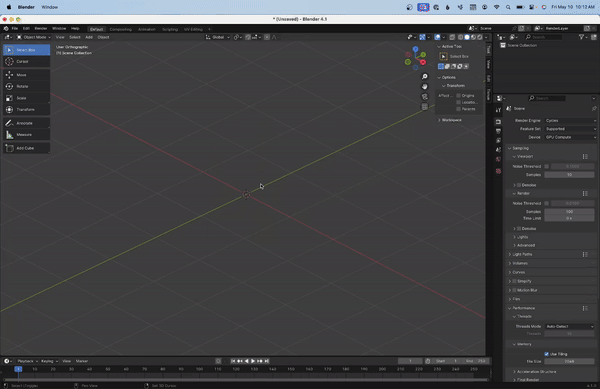Play the animation forward
Screen dimensions: 600x389
[x=253, y=361]
